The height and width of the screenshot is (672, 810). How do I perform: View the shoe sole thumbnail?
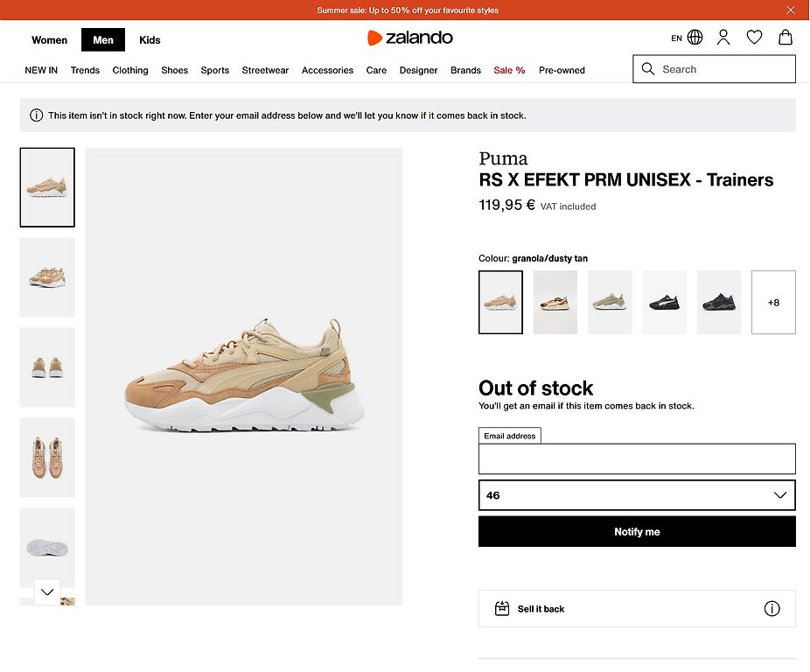(x=47, y=548)
